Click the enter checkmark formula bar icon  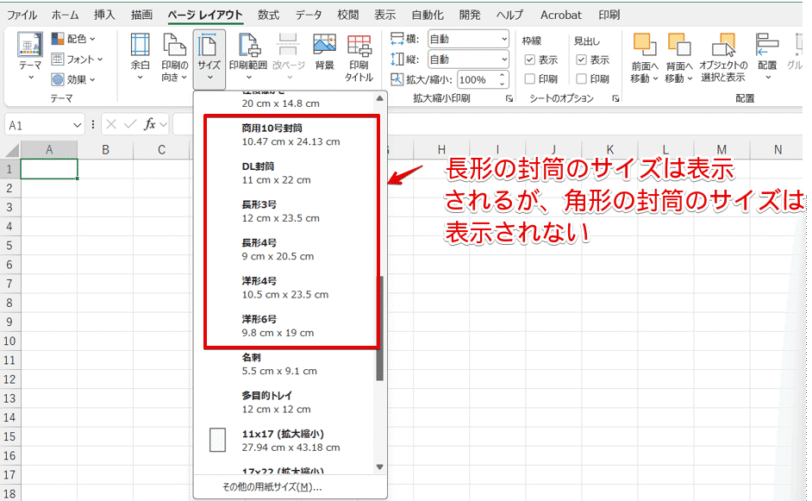point(130,125)
